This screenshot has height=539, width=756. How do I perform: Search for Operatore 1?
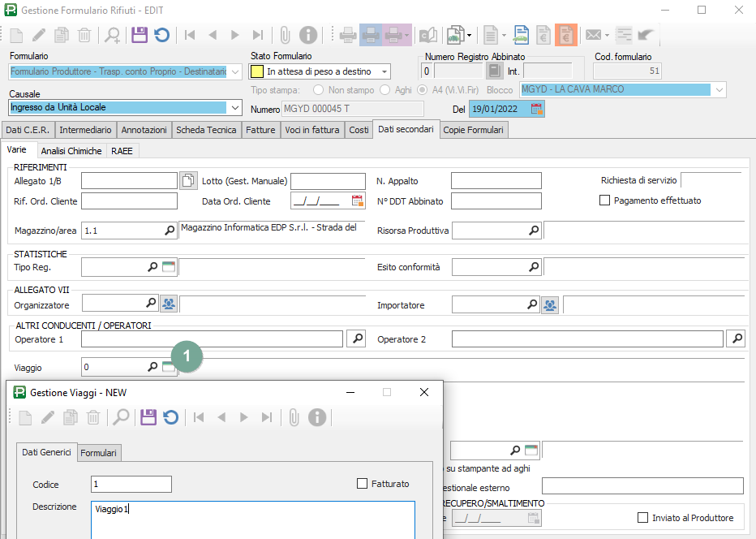[x=355, y=338]
